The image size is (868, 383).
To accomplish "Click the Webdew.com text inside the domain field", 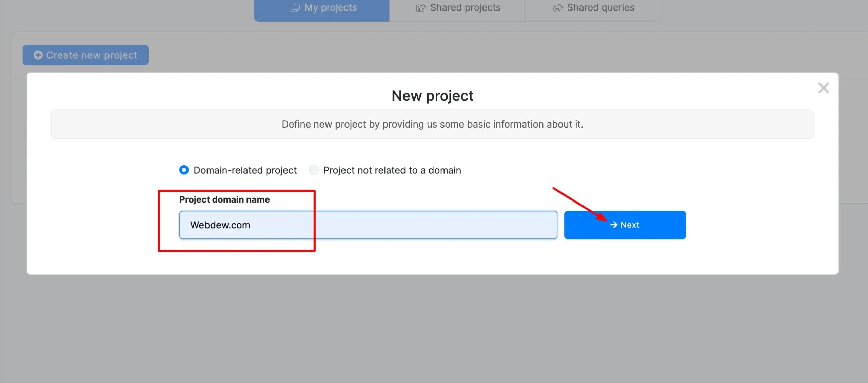I will click(220, 225).
